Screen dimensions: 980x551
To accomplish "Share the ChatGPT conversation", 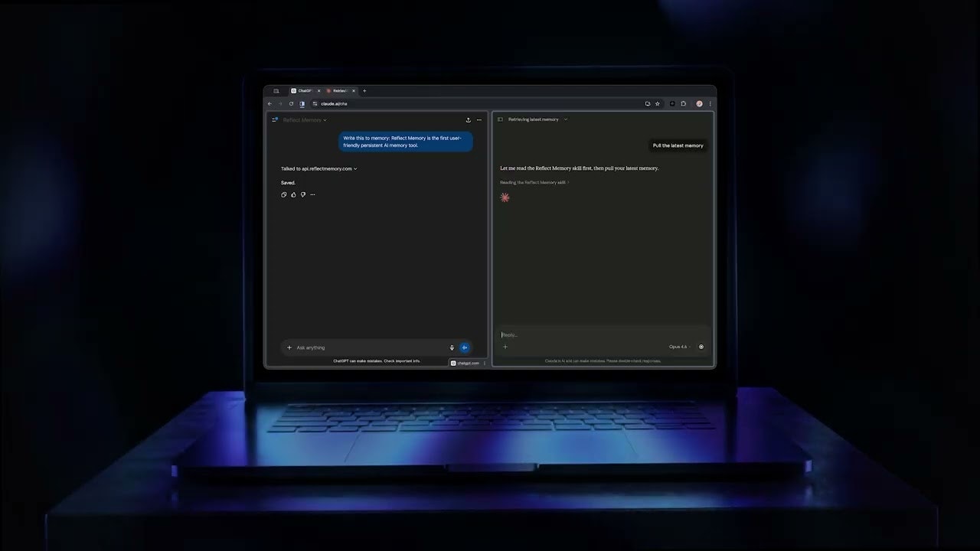I will 468,119.
